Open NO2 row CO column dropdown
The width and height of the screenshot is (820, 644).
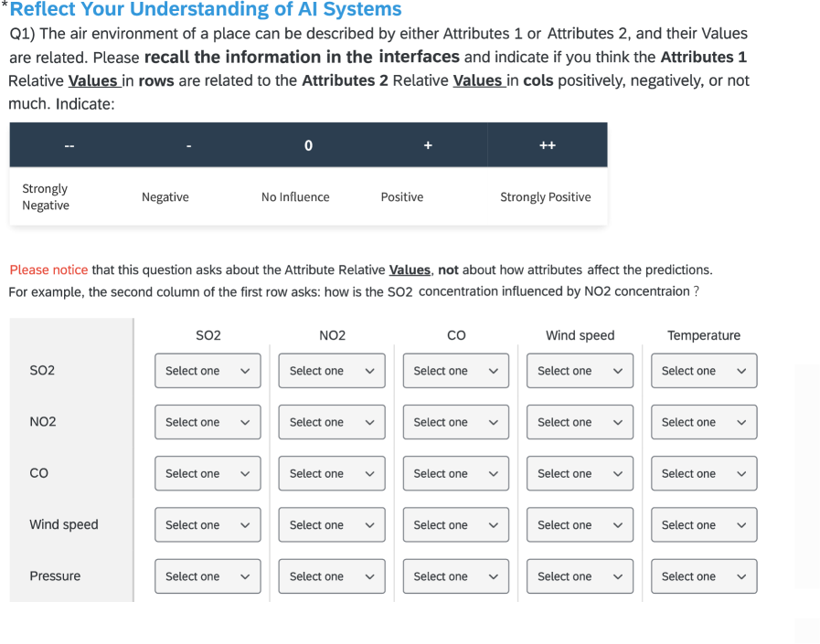click(x=456, y=422)
